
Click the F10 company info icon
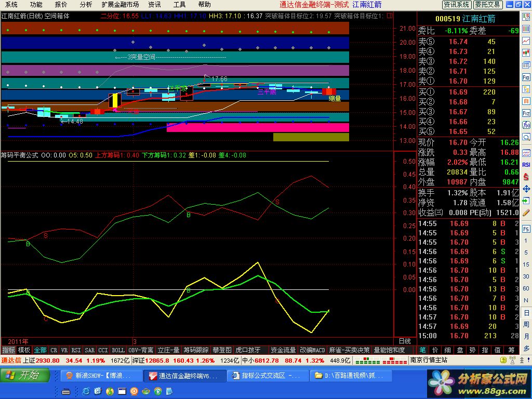(x=526, y=77)
